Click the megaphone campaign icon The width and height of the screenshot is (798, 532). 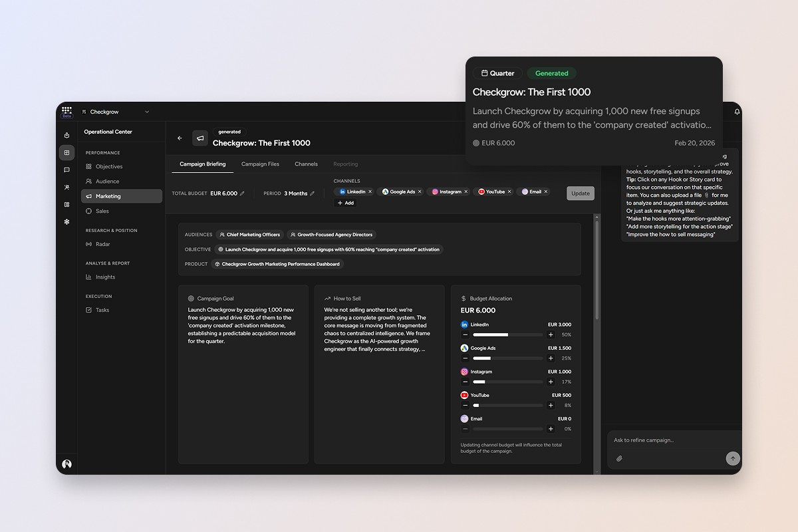(x=200, y=138)
